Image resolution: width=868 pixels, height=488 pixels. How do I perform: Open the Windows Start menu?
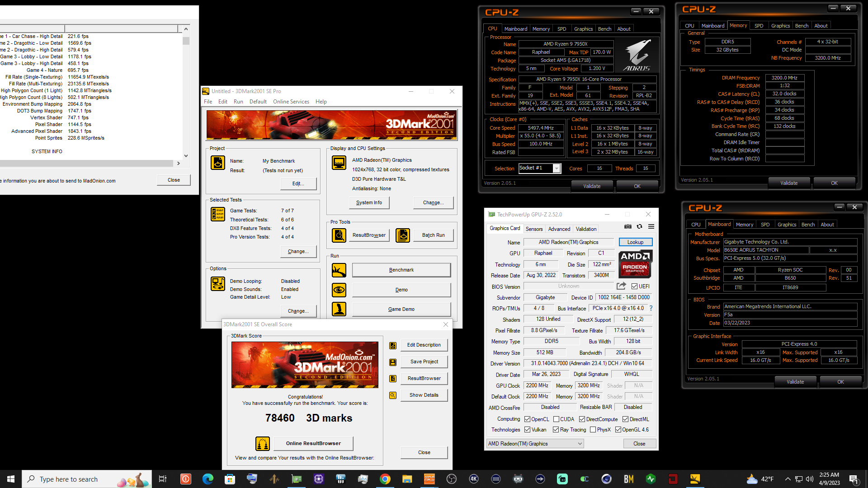point(11,479)
